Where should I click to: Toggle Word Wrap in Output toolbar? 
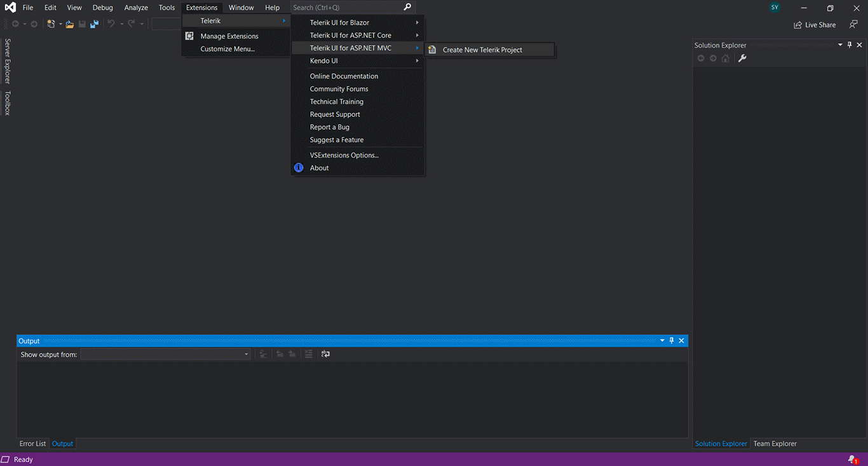pos(325,354)
